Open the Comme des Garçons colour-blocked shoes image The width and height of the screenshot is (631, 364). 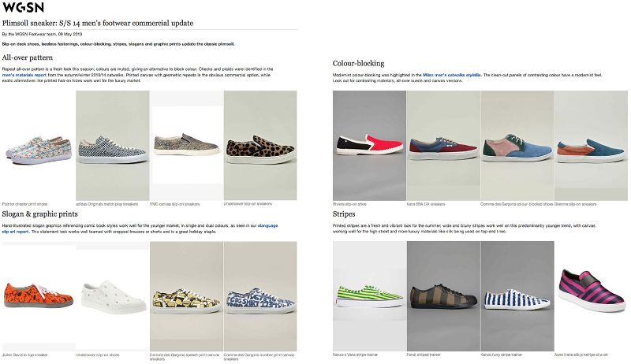point(517,146)
